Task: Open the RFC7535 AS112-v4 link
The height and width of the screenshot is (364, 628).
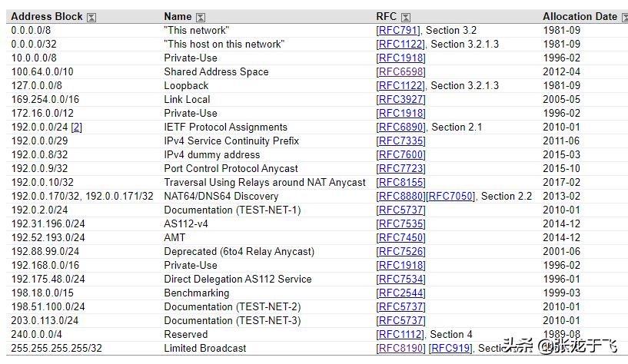Action: (400, 224)
